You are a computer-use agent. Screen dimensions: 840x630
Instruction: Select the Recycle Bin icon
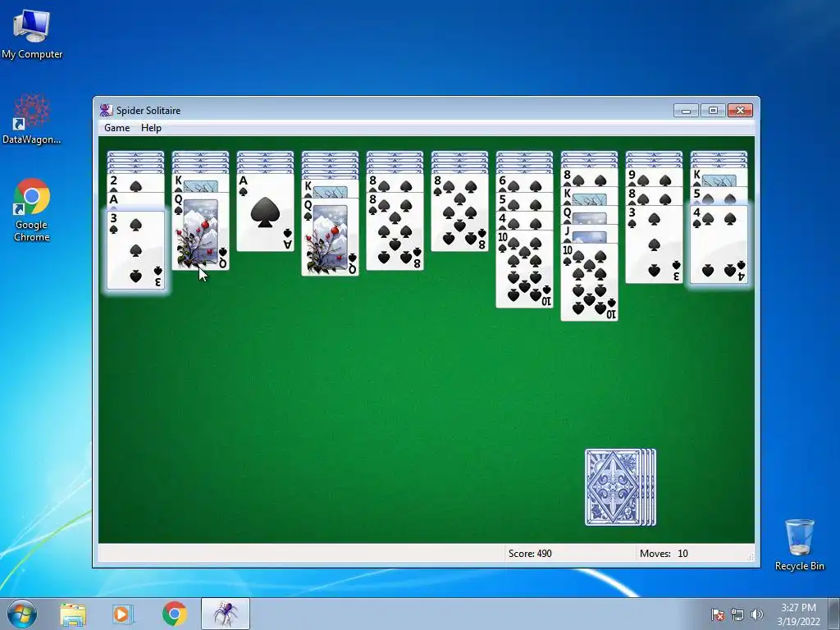pyautogui.click(x=799, y=545)
